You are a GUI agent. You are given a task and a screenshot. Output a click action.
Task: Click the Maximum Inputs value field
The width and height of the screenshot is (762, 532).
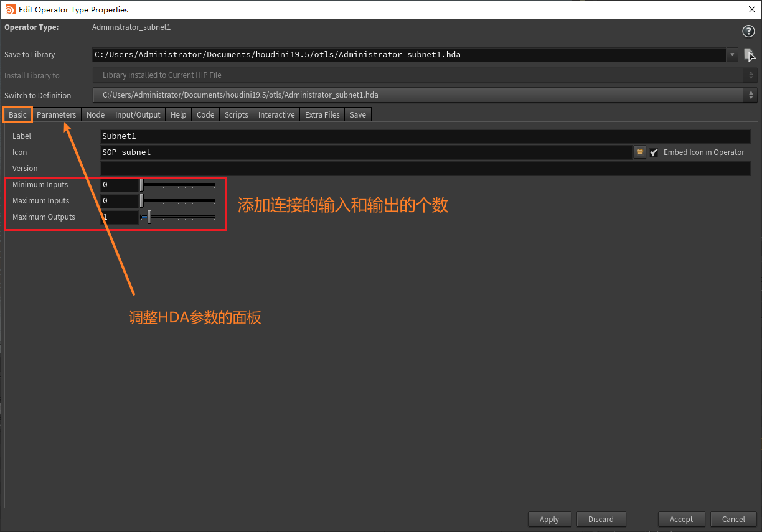point(120,201)
